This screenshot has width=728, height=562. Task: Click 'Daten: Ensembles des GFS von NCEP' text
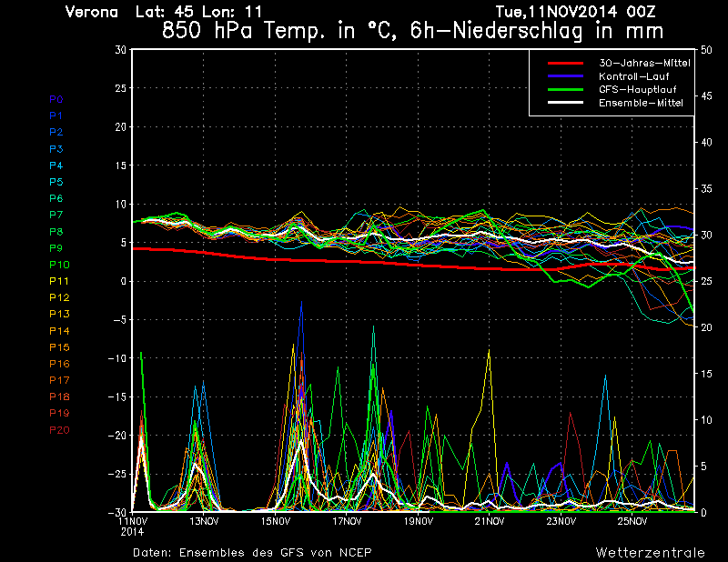click(x=252, y=553)
